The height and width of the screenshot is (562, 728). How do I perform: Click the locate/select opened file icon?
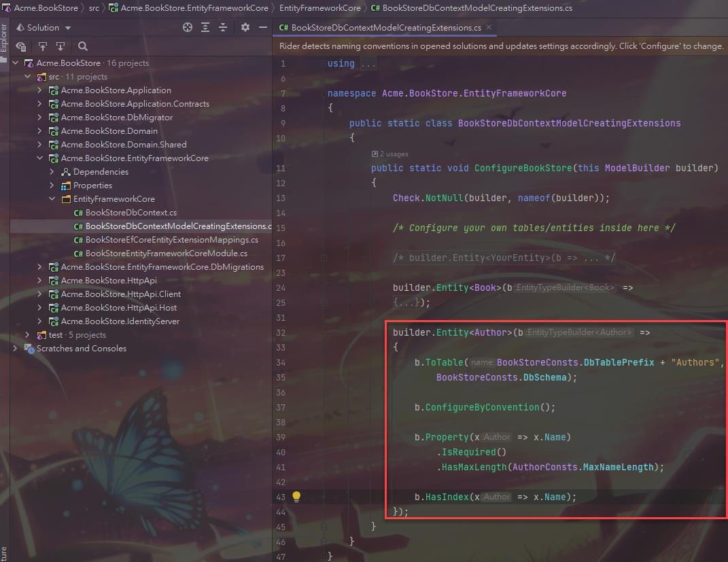coord(188,28)
